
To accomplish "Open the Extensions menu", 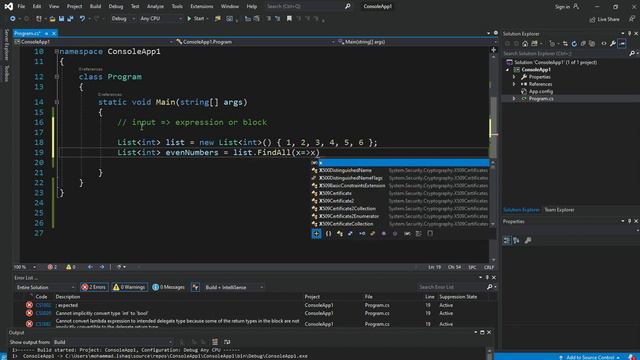I will (x=202, y=6).
